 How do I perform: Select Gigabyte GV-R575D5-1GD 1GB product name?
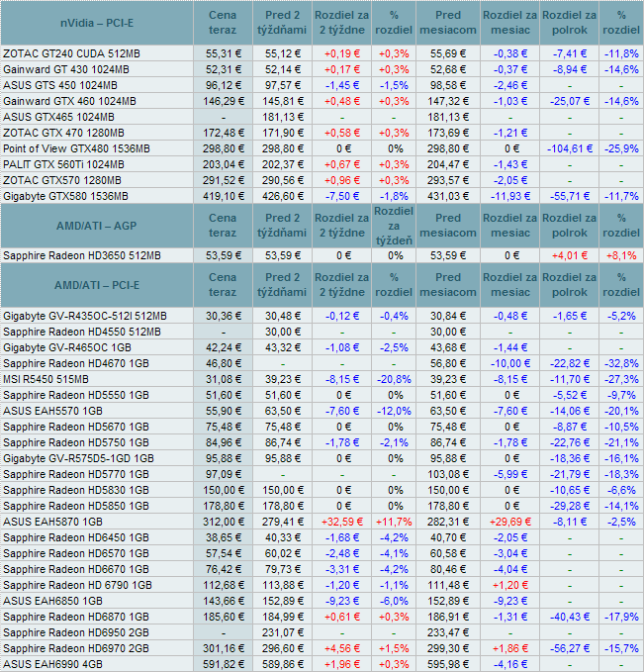(x=78, y=459)
